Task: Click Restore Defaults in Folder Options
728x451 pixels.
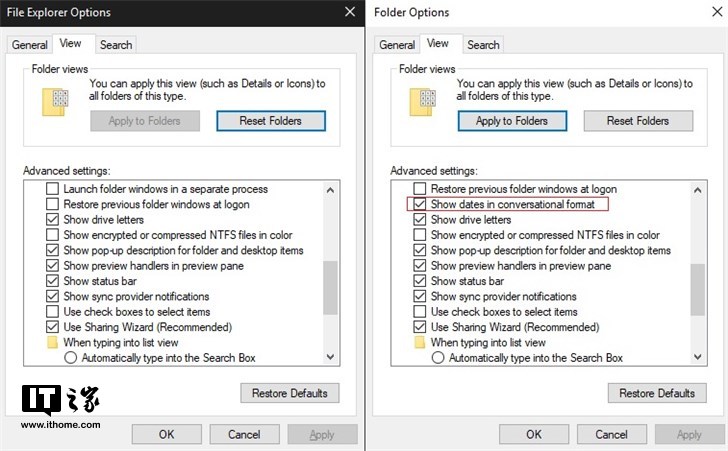Action: tap(657, 393)
